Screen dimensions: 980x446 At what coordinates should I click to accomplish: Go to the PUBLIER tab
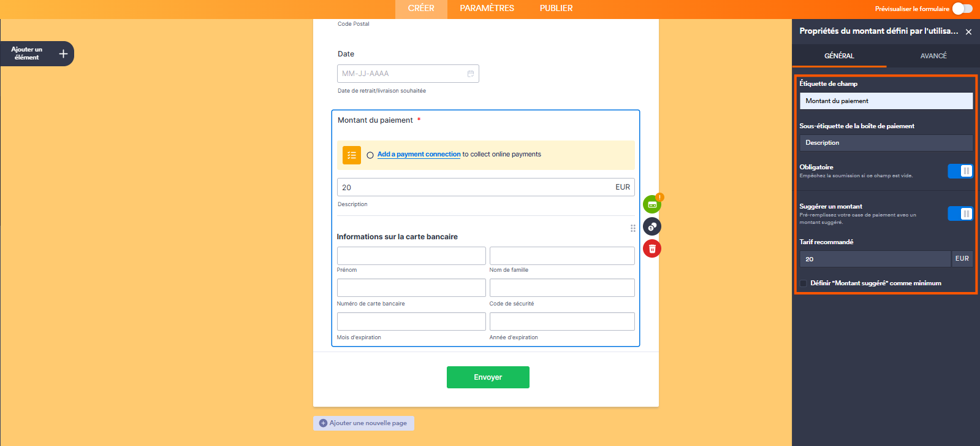556,9
